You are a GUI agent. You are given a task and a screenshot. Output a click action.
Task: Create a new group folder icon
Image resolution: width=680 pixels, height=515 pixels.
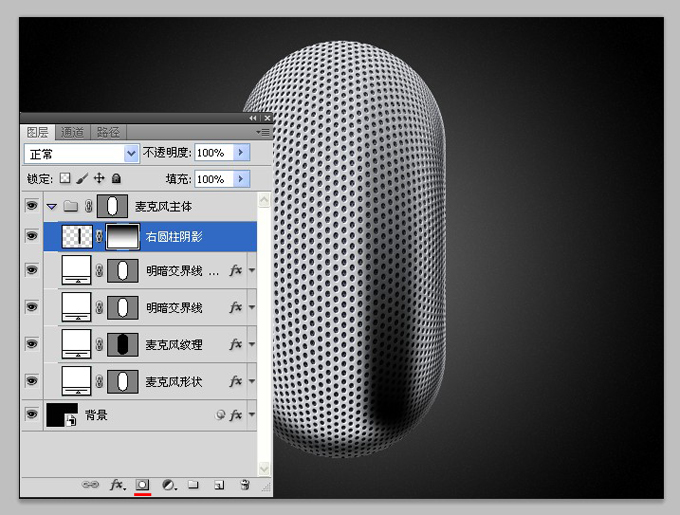(x=193, y=484)
